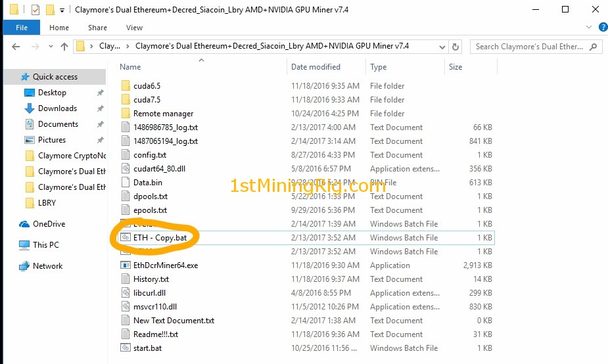Refresh the current folder view
Image resolution: width=608 pixels, height=364 pixels.
point(456,47)
